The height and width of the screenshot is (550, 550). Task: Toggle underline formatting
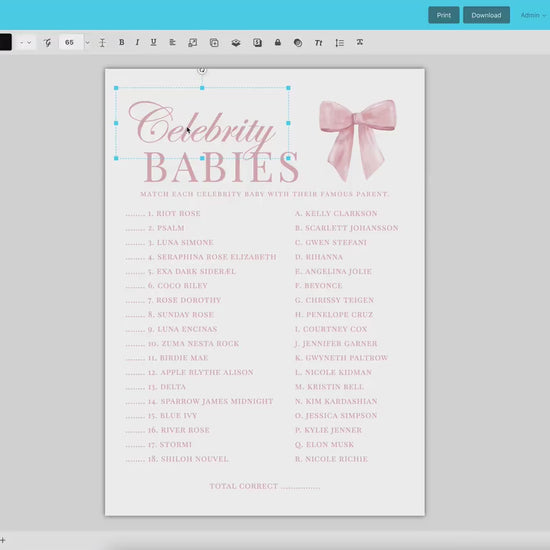point(153,42)
